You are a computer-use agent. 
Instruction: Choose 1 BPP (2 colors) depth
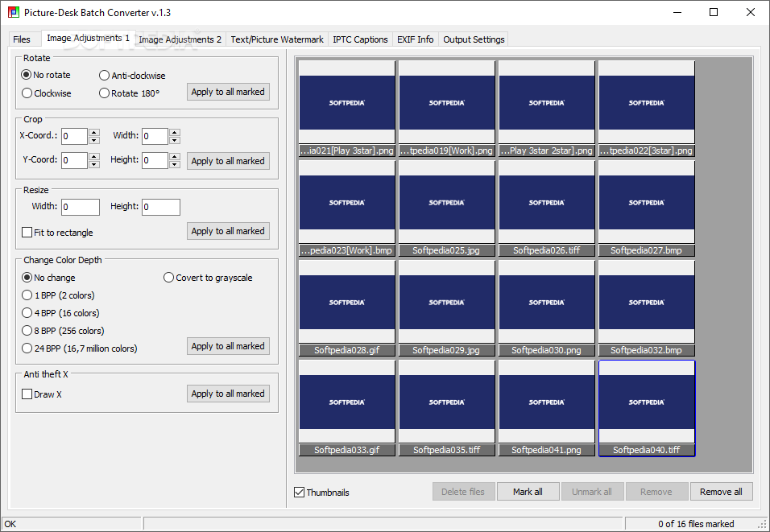tap(59, 295)
